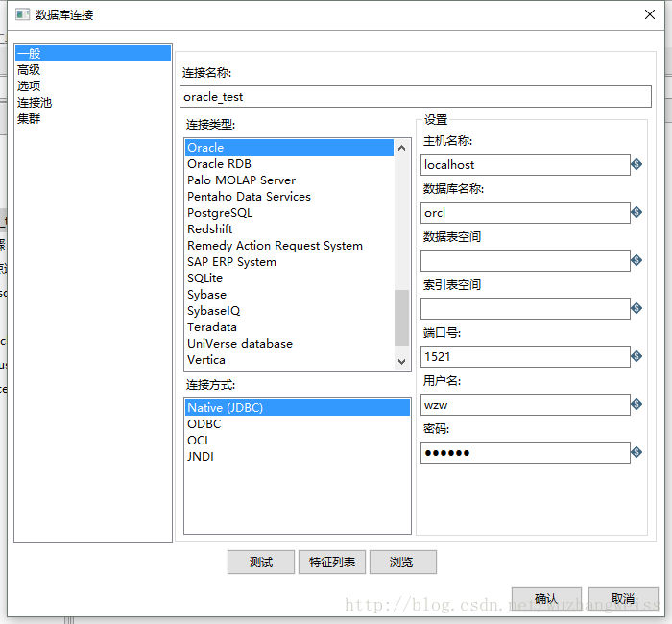Select PostgreSQL connection type
672x624 pixels.
[x=289, y=212]
